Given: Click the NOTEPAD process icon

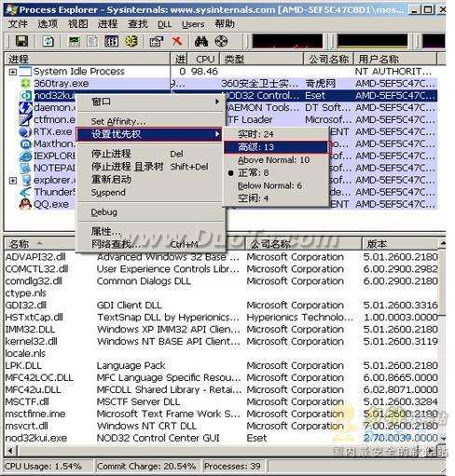Looking at the screenshot, I should [x=25, y=168].
